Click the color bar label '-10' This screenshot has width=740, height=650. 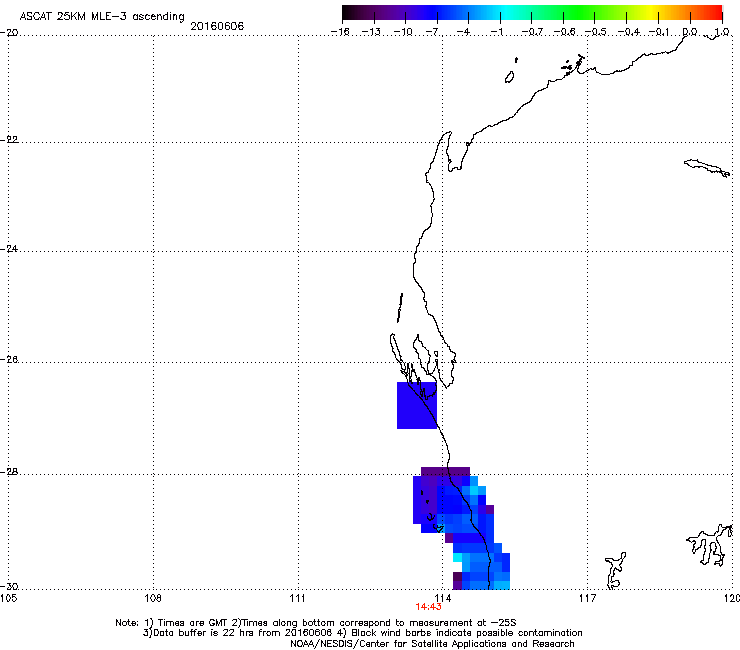pyautogui.click(x=403, y=32)
